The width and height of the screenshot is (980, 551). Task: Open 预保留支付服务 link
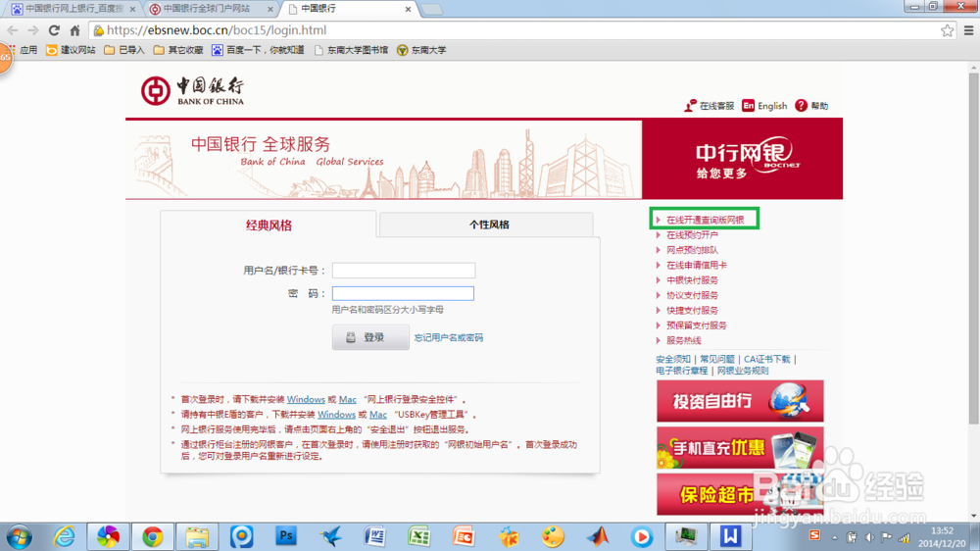click(x=696, y=326)
